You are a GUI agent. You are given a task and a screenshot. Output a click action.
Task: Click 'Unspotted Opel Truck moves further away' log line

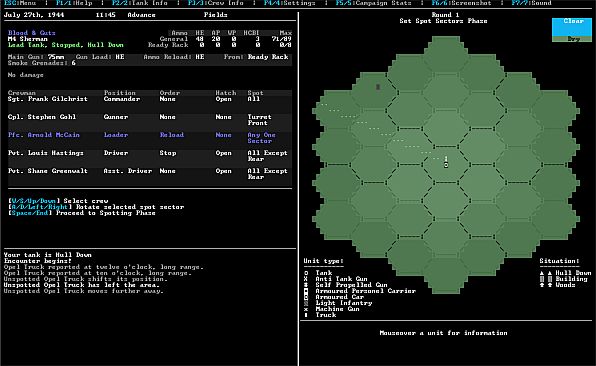pyautogui.click(x=84, y=291)
